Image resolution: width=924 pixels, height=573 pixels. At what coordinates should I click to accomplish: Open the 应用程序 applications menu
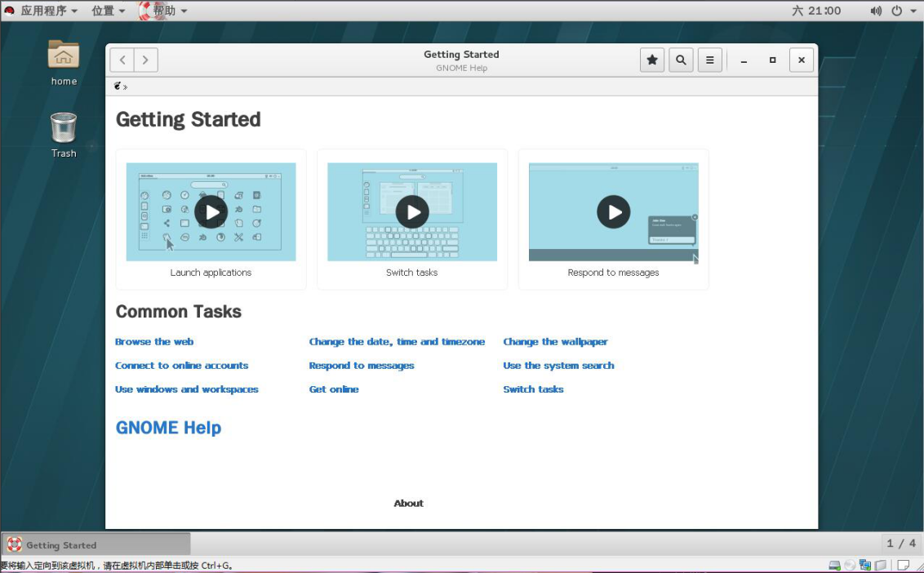point(49,11)
